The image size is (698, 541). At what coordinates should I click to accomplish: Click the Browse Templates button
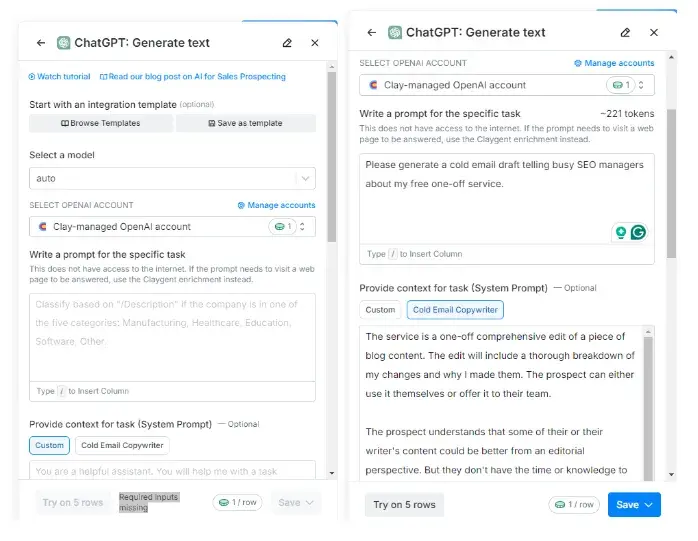(101, 123)
